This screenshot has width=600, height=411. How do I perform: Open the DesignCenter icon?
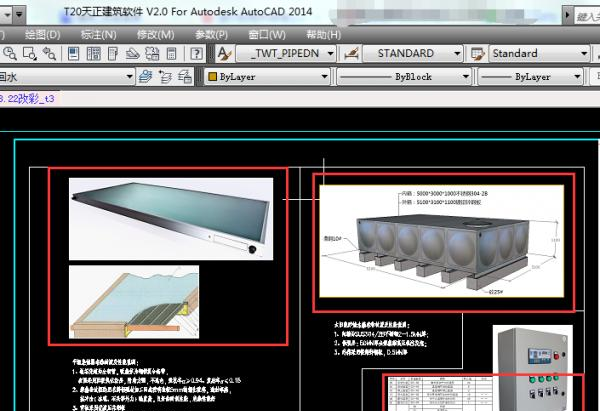(x=93, y=54)
